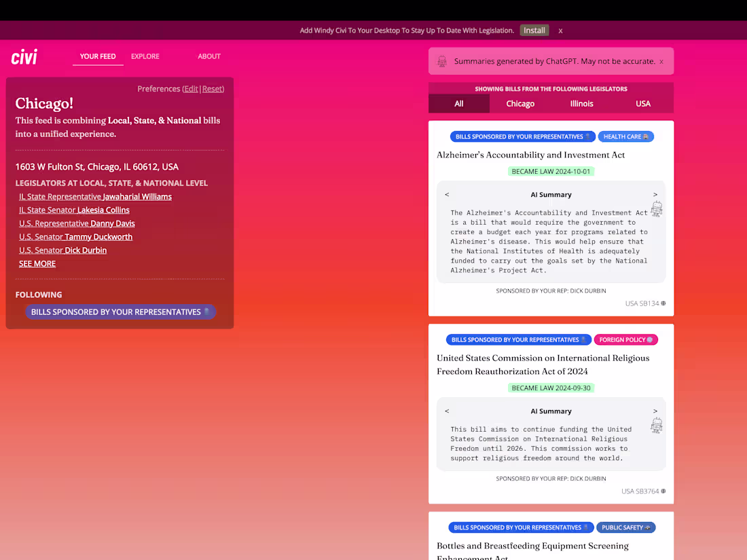Click Sponsored By Your Rep text under Alzheimer's summary
Screen dimensions: 747x560
551,291
